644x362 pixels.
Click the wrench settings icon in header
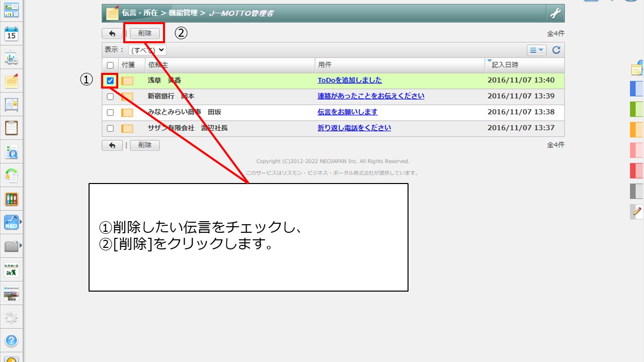[x=555, y=14]
